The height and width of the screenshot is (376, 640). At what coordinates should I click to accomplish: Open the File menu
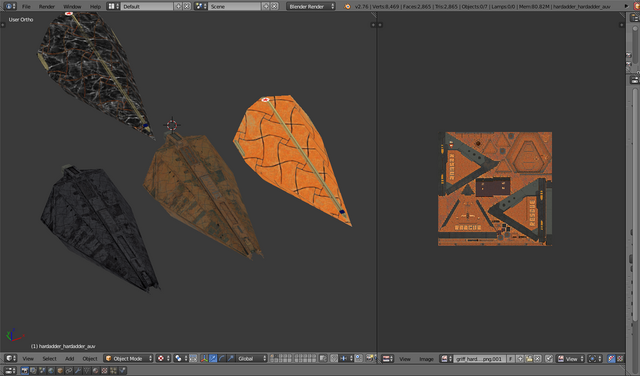pos(26,7)
